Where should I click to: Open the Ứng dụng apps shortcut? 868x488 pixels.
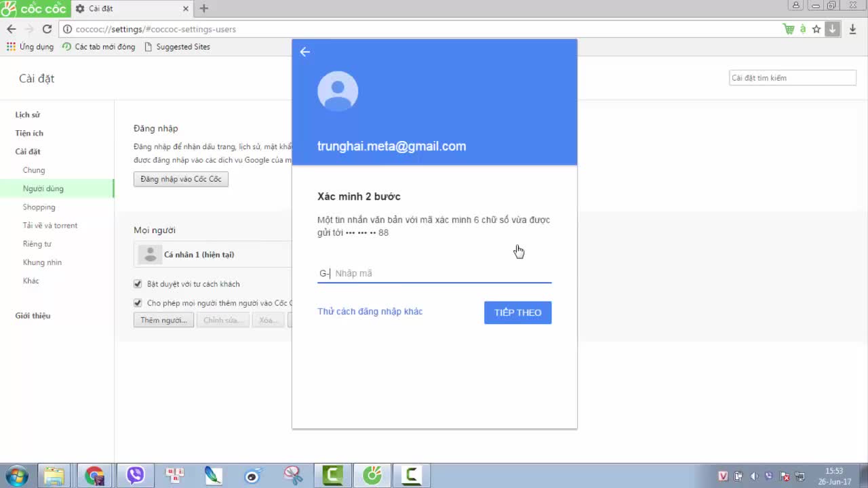coord(30,47)
